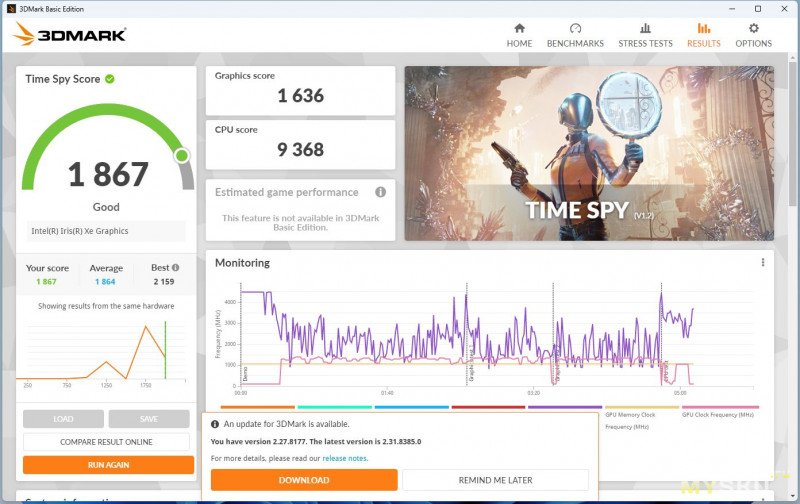Click COMPARE RESULT ONLINE button

106,442
